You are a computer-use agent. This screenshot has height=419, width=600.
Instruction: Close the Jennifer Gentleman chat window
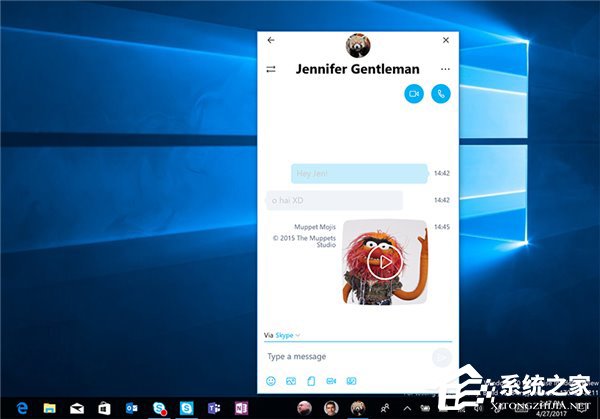click(x=446, y=40)
